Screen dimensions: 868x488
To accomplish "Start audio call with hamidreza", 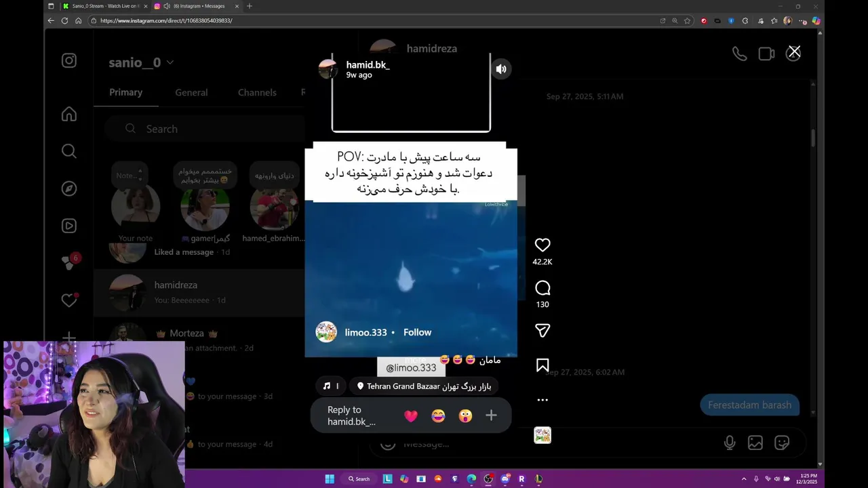I will point(739,54).
